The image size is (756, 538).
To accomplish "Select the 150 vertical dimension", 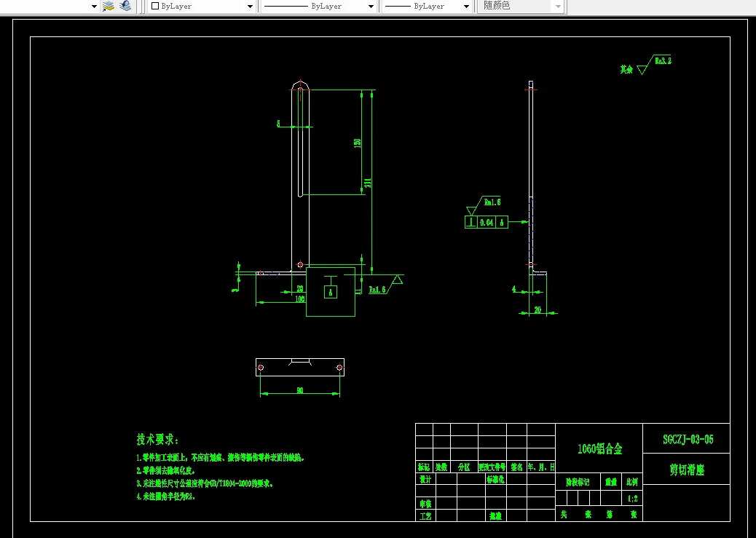I will pyautogui.click(x=358, y=143).
